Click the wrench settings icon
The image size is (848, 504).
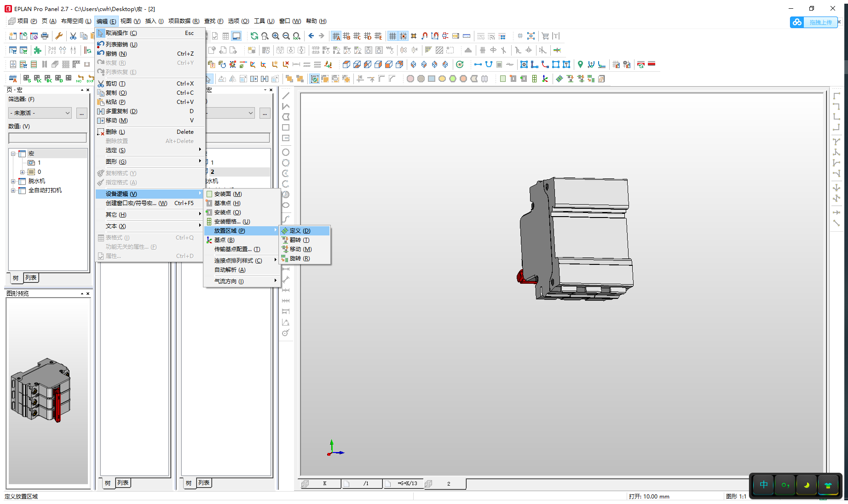point(59,36)
